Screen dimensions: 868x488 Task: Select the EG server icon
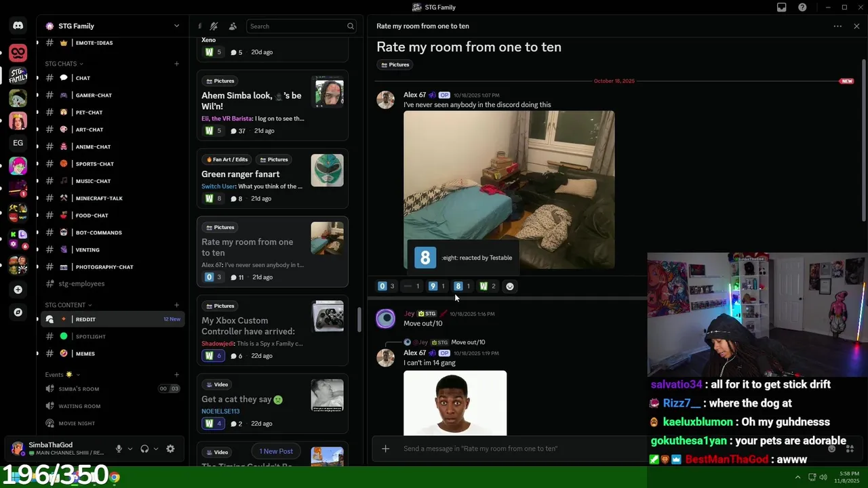[18, 143]
